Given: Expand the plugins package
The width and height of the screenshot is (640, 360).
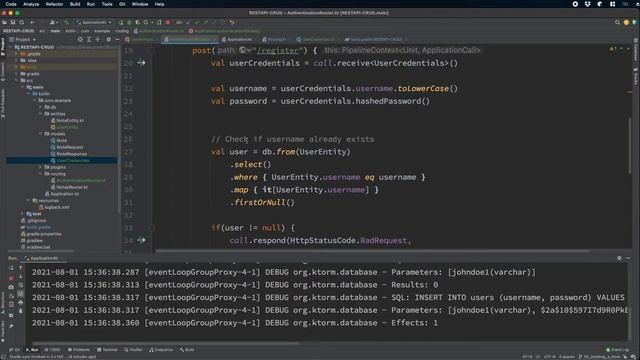Looking at the screenshot, I should point(40,167).
